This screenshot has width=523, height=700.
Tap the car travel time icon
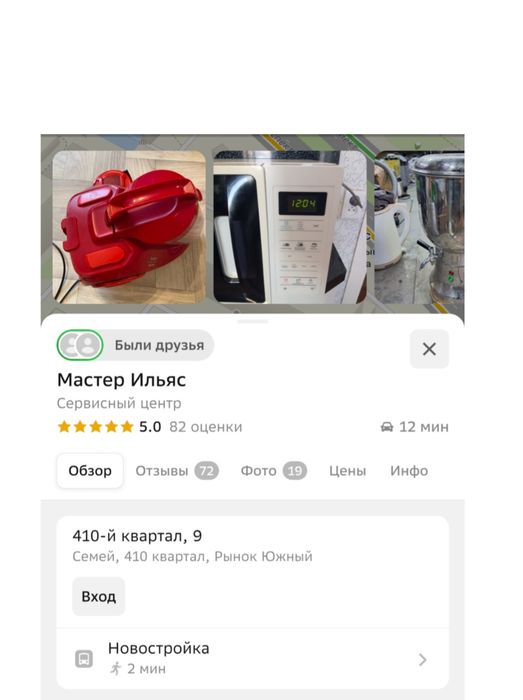[387, 427]
